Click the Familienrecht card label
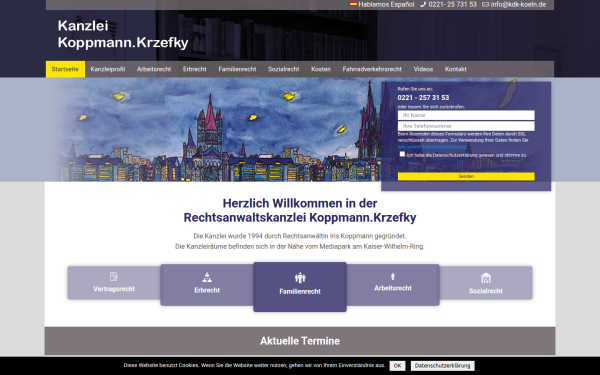Image resolution: width=600 pixels, height=375 pixels. 300,292
